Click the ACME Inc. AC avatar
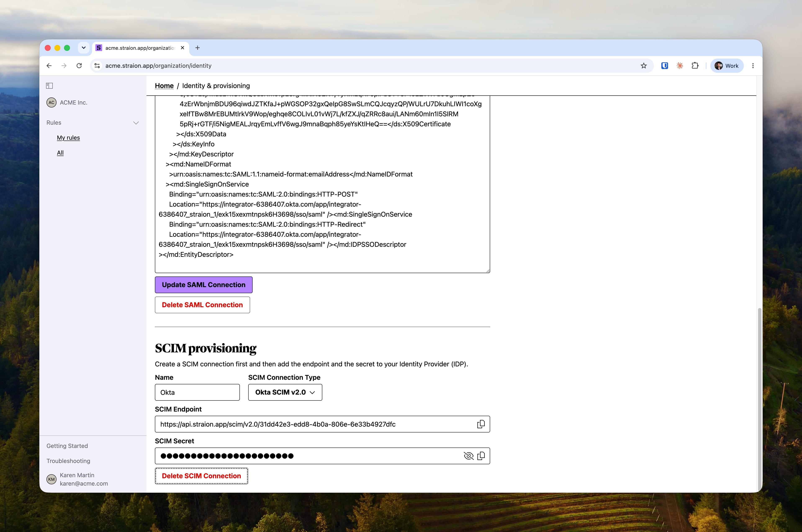Viewport: 802px width, 532px height. [51, 102]
